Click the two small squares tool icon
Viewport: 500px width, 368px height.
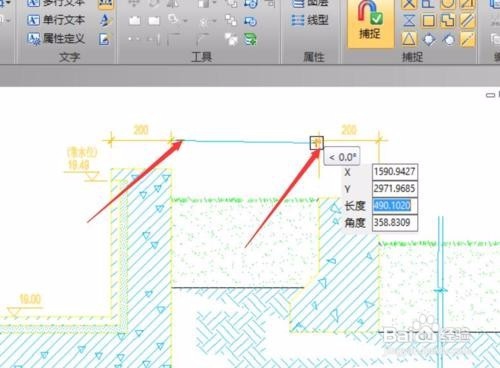[x=231, y=20]
